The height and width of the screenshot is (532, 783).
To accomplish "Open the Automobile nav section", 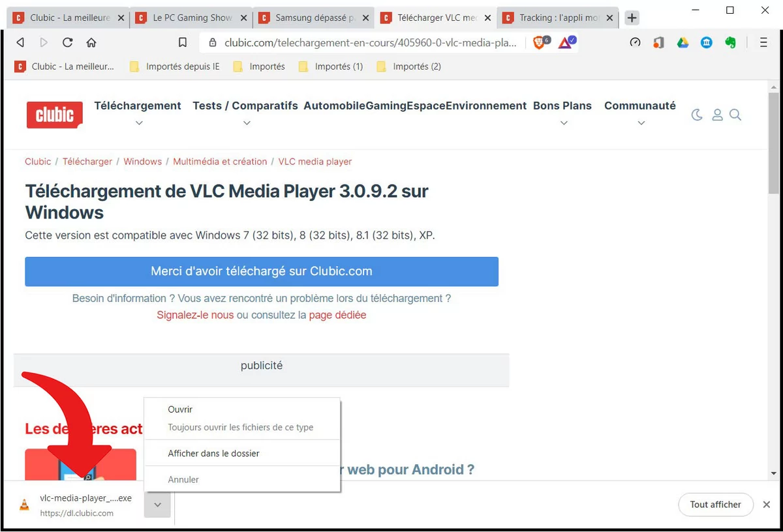I will (x=334, y=106).
